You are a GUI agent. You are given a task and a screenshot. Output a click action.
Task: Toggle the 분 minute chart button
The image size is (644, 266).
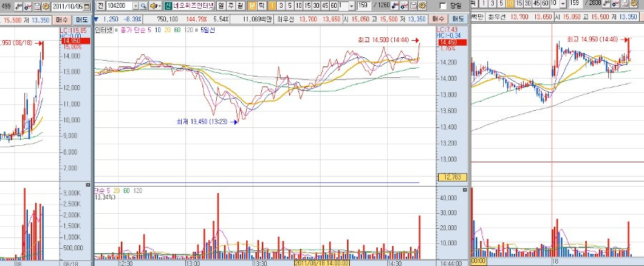coord(252,6)
